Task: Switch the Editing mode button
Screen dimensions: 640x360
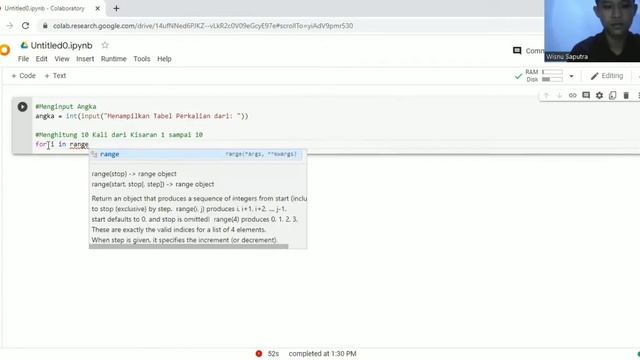Action: (x=607, y=76)
